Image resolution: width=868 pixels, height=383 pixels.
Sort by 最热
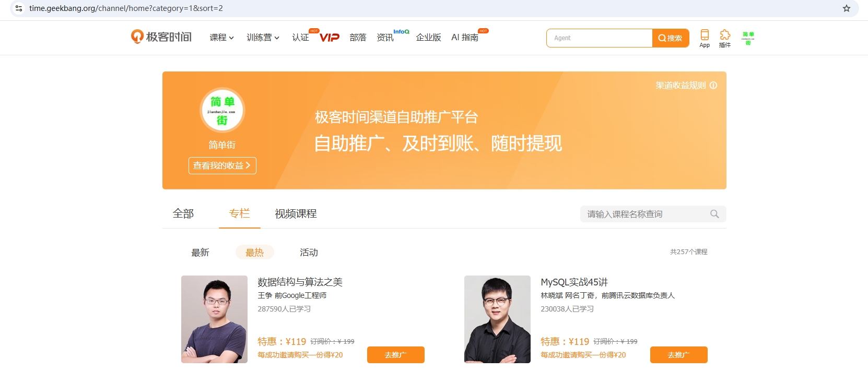(255, 253)
